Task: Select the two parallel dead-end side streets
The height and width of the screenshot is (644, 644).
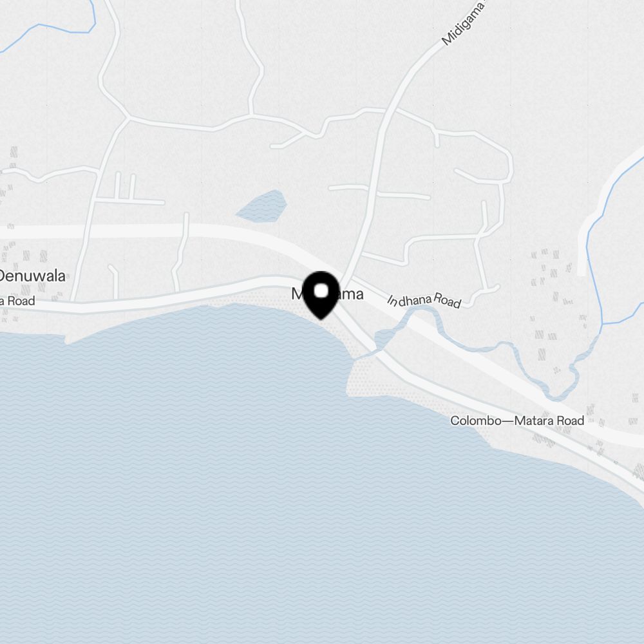Action: (x=125, y=187)
